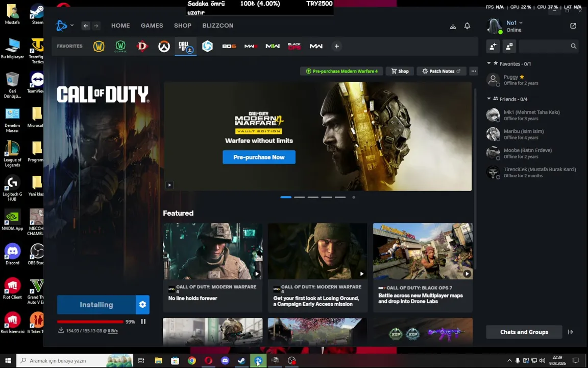The height and width of the screenshot is (368, 588).
Task: Play the banner video button
Action: click(x=169, y=185)
